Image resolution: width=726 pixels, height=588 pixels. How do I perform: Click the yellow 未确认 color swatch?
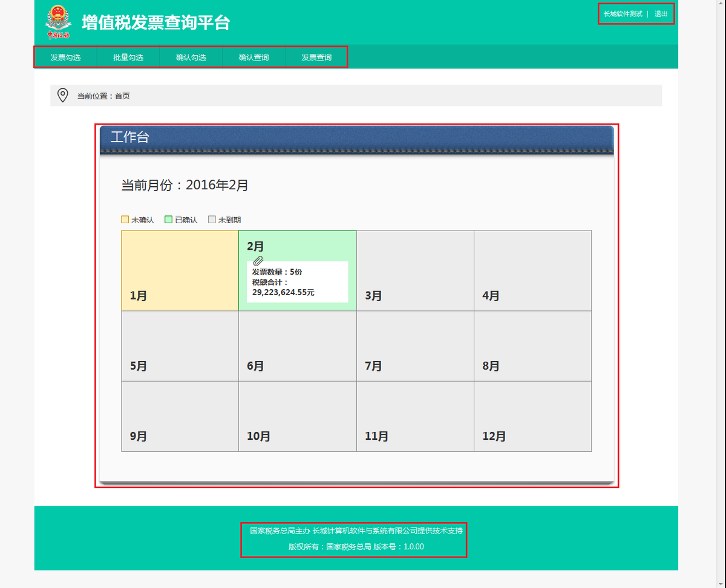click(124, 219)
